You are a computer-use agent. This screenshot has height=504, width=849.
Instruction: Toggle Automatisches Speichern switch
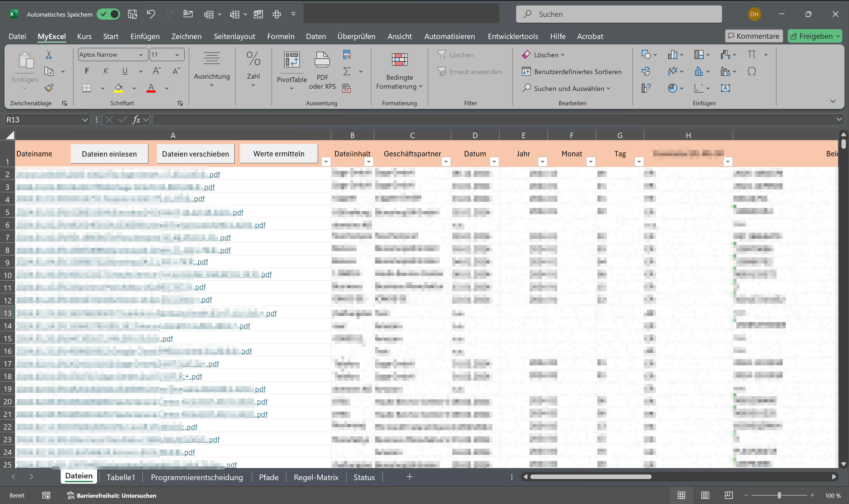point(108,14)
